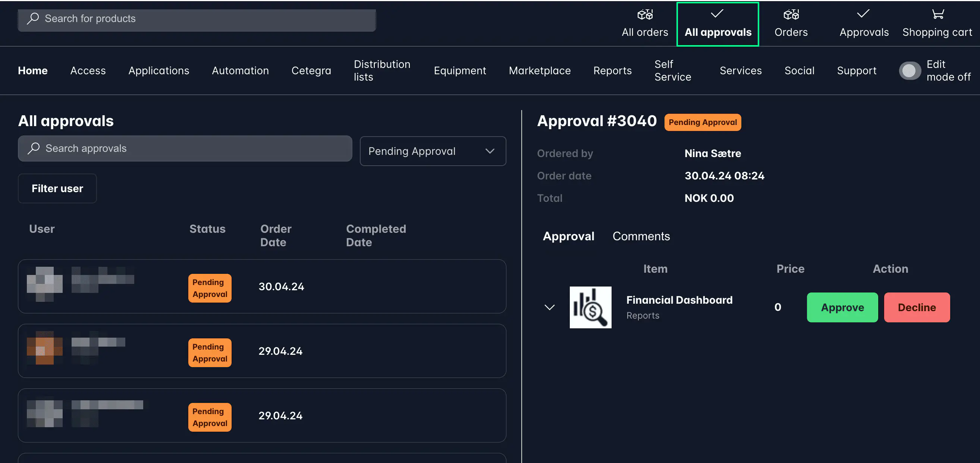Open Orders using the package icon
Viewport: 980px width, 463px height.
tap(791, 15)
